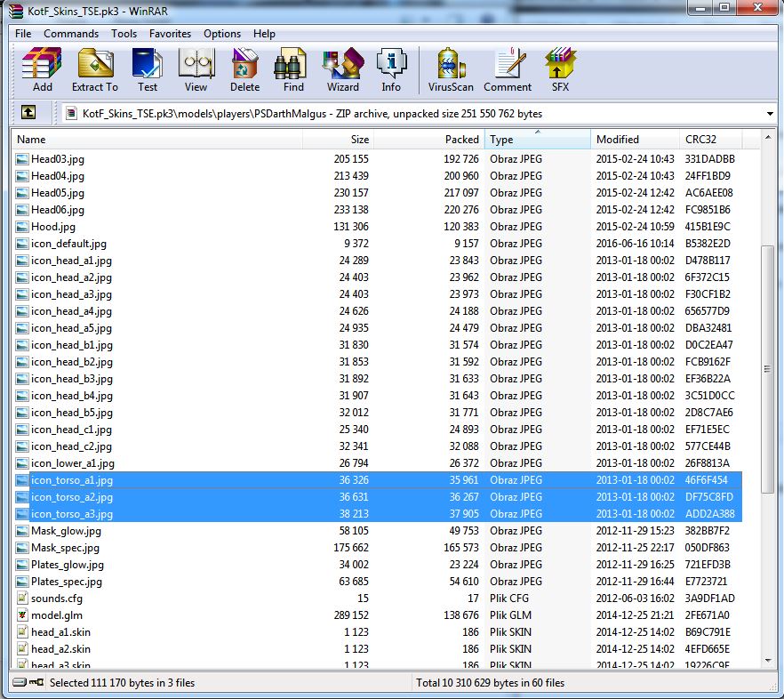Click the drive icon in status bar
This screenshot has height=699, width=784.
tap(20, 682)
